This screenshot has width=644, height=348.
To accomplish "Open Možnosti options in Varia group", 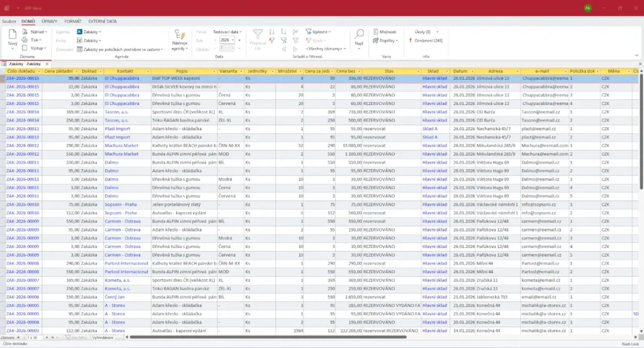I will pyautogui.click(x=385, y=31).
